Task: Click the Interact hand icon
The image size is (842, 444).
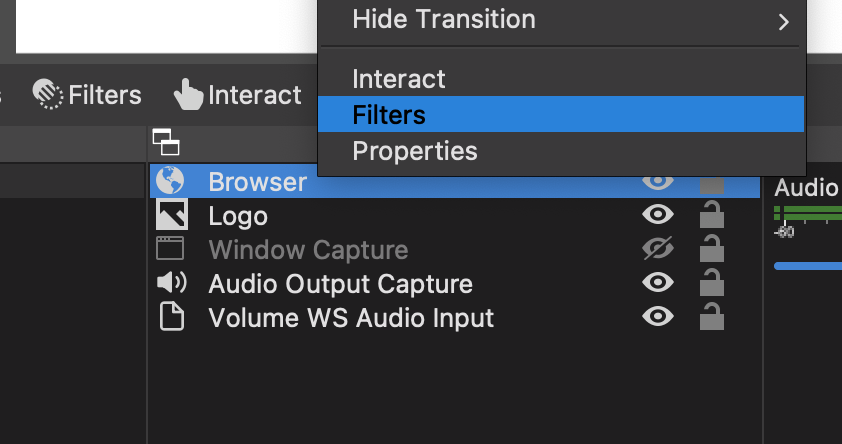Action: [x=188, y=94]
